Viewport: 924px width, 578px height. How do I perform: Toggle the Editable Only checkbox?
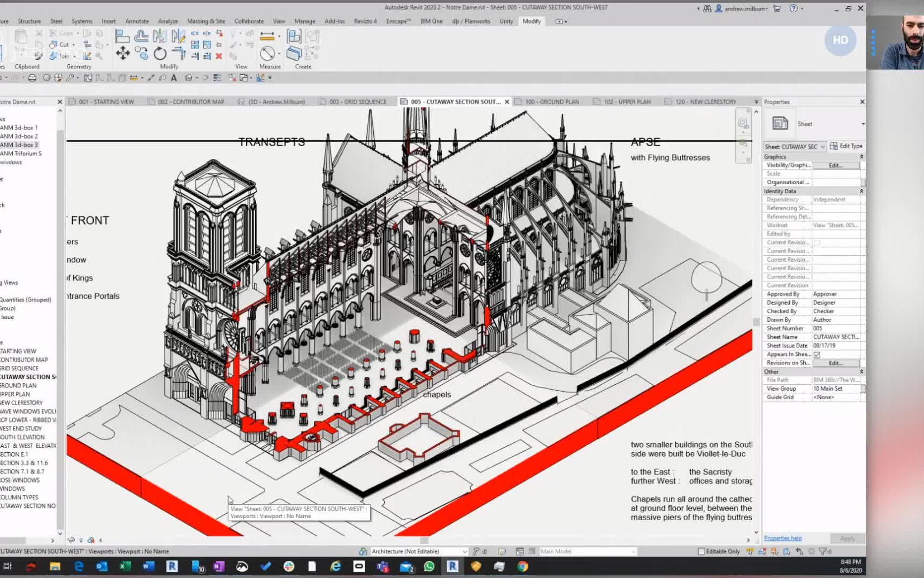pyautogui.click(x=701, y=551)
